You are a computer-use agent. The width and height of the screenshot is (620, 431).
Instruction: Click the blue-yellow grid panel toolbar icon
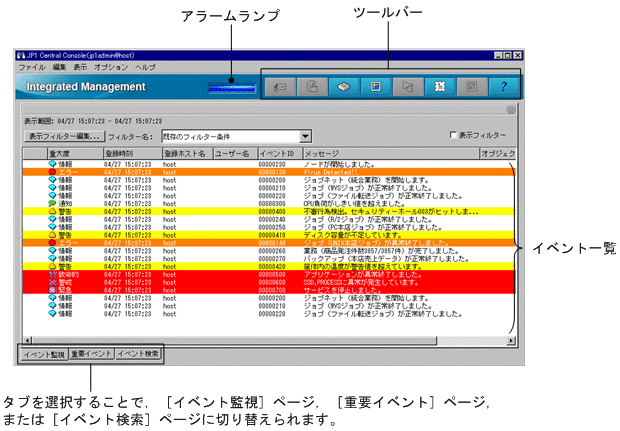[376, 87]
